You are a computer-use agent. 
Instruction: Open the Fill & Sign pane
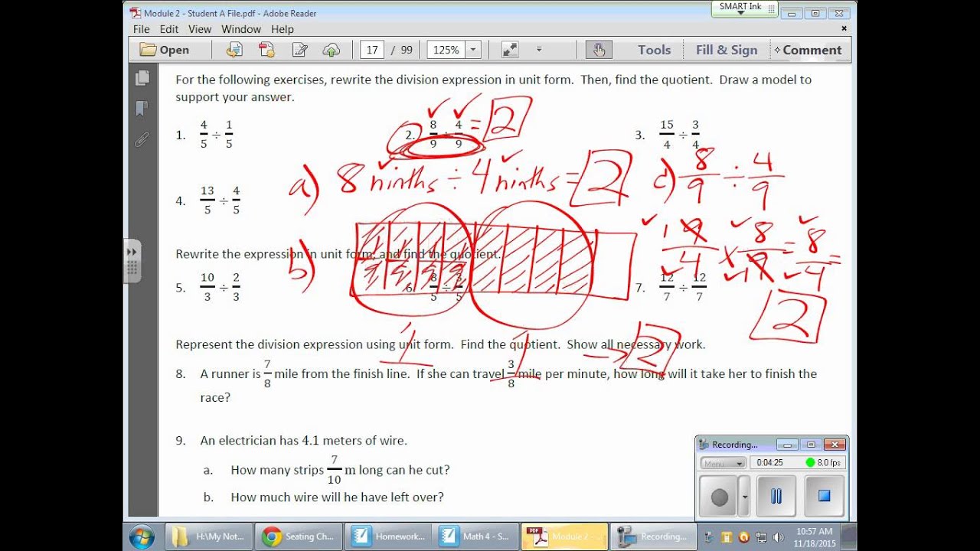(x=727, y=50)
